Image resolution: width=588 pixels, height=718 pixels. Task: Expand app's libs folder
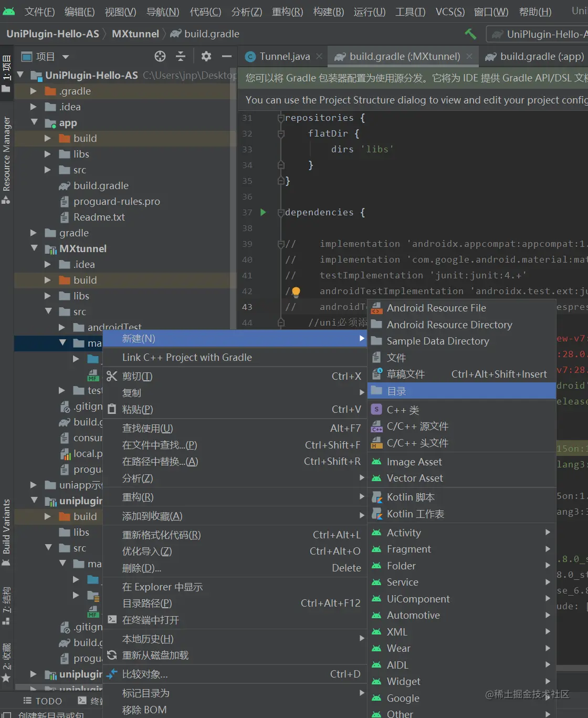click(48, 154)
